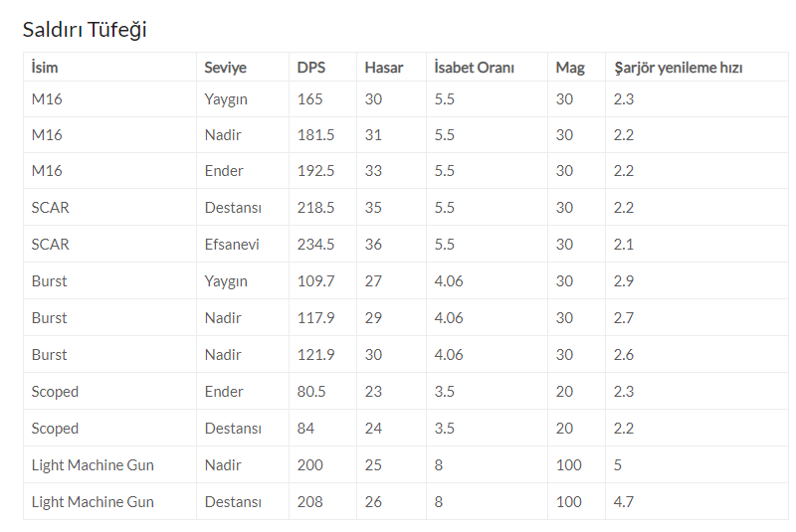This screenshot has width=796, height=532.
Task: Select the İsabet Oranı column header
Action: (x=475, y=67)
